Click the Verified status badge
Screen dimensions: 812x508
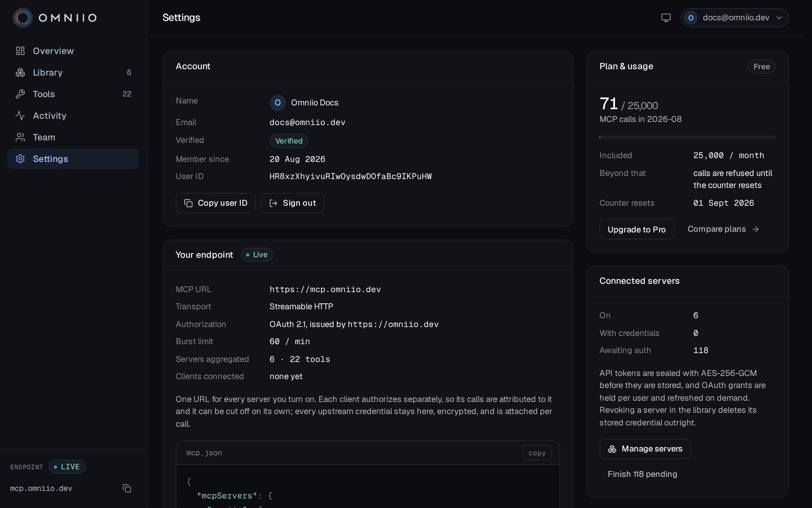click(x=289, y=141)
